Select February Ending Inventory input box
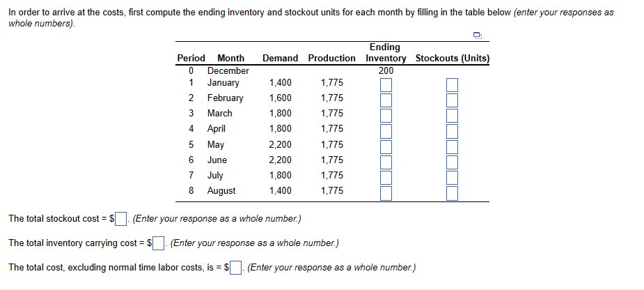644x290 pixels. pos(386,100)
